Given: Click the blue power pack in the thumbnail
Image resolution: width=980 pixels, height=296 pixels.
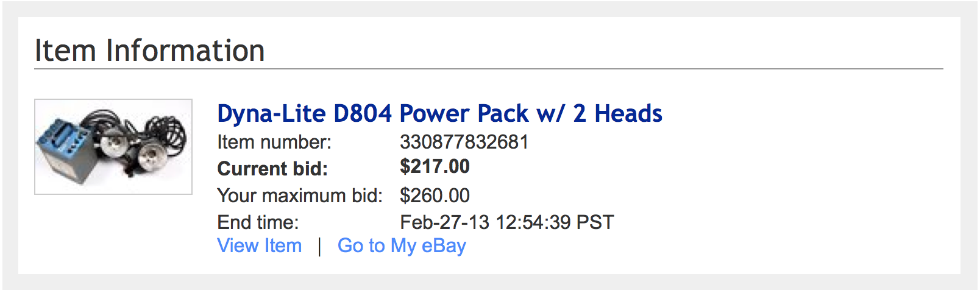Looking at the screenshot, I should click(64, 149).
